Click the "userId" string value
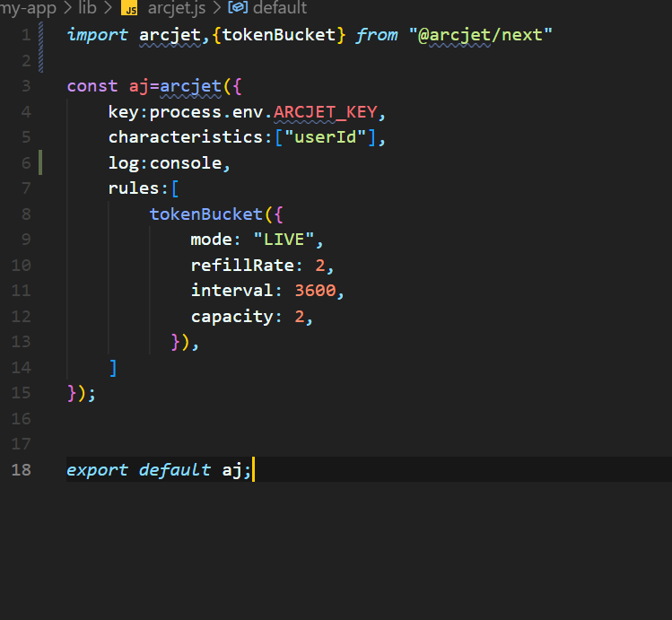Image resolution: width=672 pixels, height=620 pixels. 326,137
